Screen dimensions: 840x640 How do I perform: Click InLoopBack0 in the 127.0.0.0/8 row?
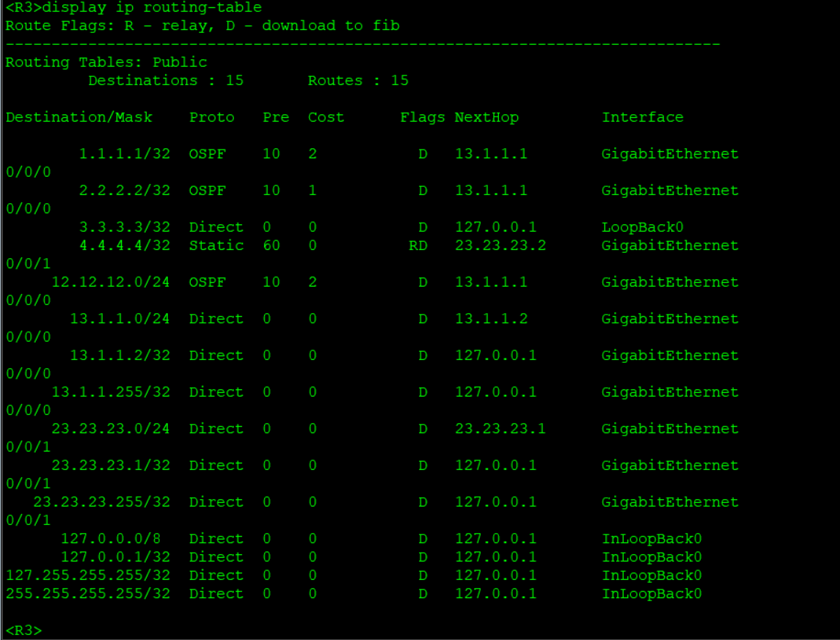coord(651,539)
